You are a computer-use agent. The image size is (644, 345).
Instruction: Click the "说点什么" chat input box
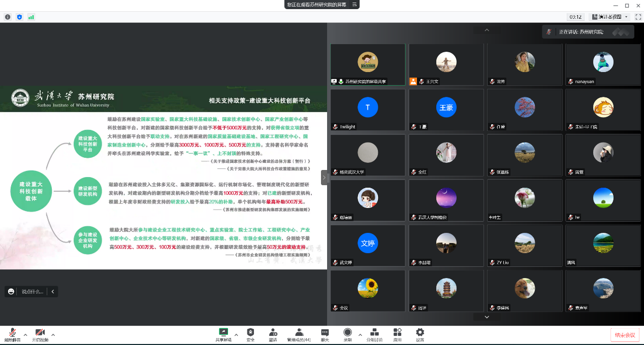[x=33, y=291]
